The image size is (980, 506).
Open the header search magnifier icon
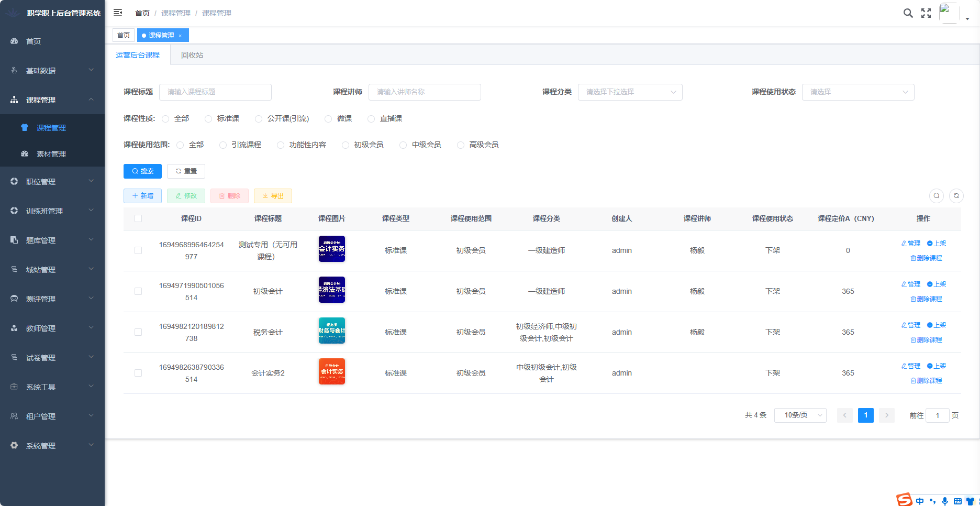(908, 13)
